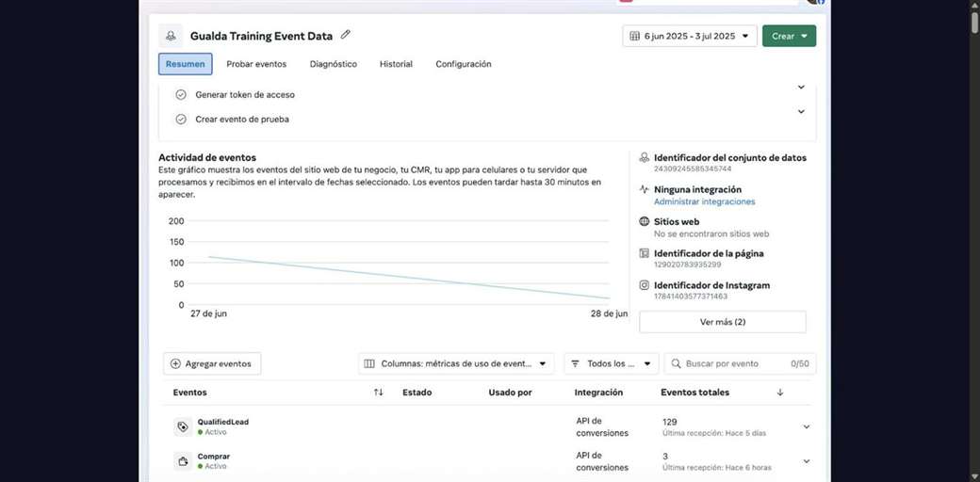The image size is (980, 482).
Task: Expand the Generar token de acceso row
Action: tap(801, 88)
